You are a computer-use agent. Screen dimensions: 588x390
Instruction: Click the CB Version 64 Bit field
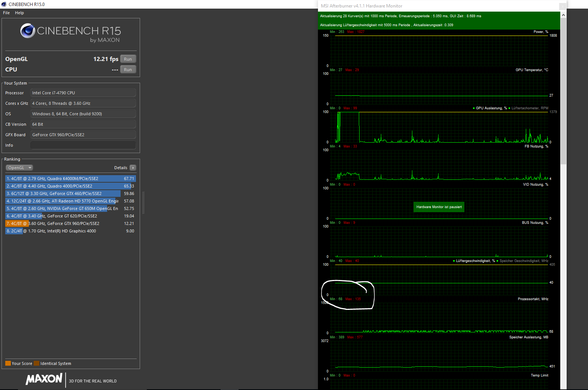coord(83,124)
